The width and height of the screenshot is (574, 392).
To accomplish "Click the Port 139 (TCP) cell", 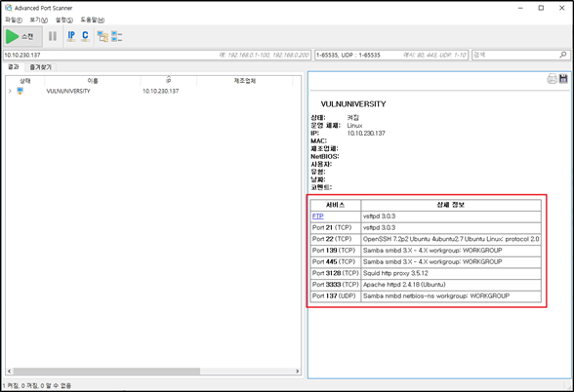I will (336, 250).
